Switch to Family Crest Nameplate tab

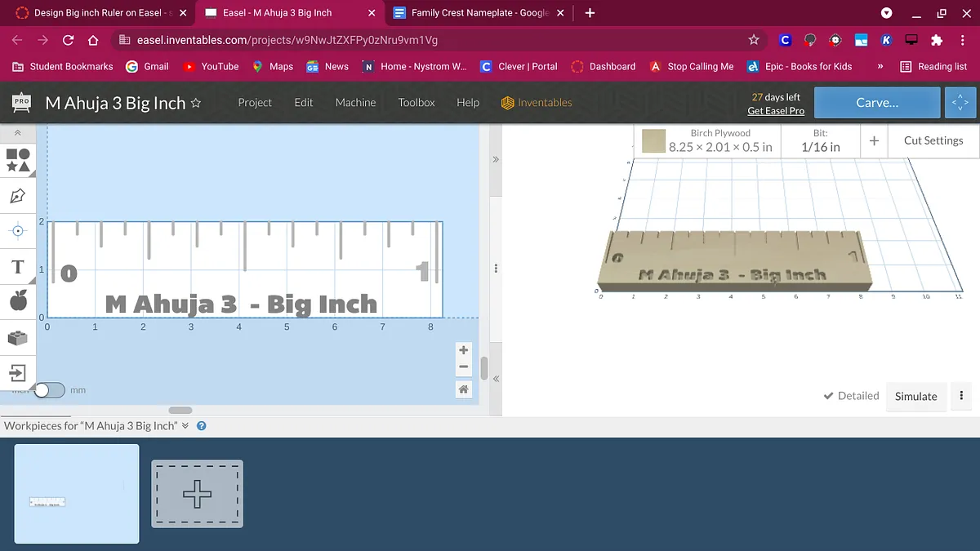[x=465, y=13]
